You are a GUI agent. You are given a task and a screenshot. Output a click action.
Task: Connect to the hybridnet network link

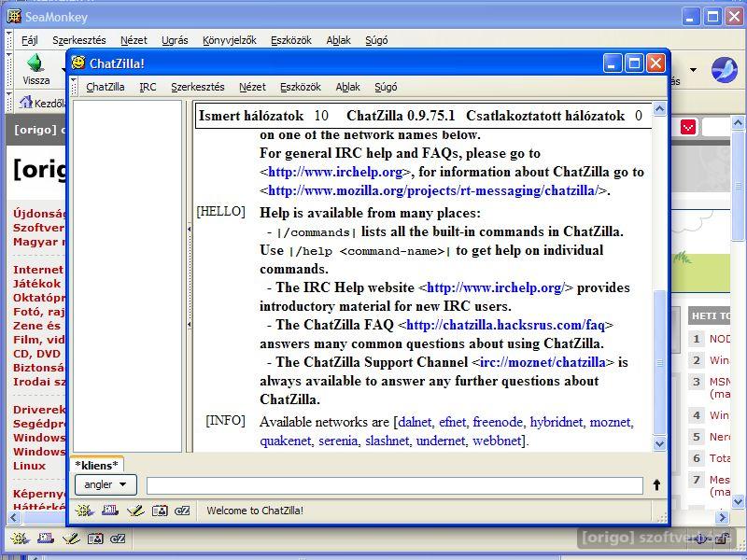(556, 422)
